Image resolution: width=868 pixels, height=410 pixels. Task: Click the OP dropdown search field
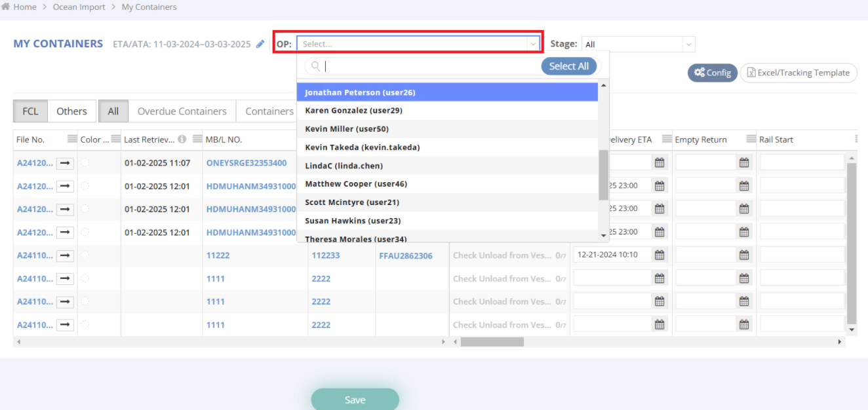click(x=429, y=66)
